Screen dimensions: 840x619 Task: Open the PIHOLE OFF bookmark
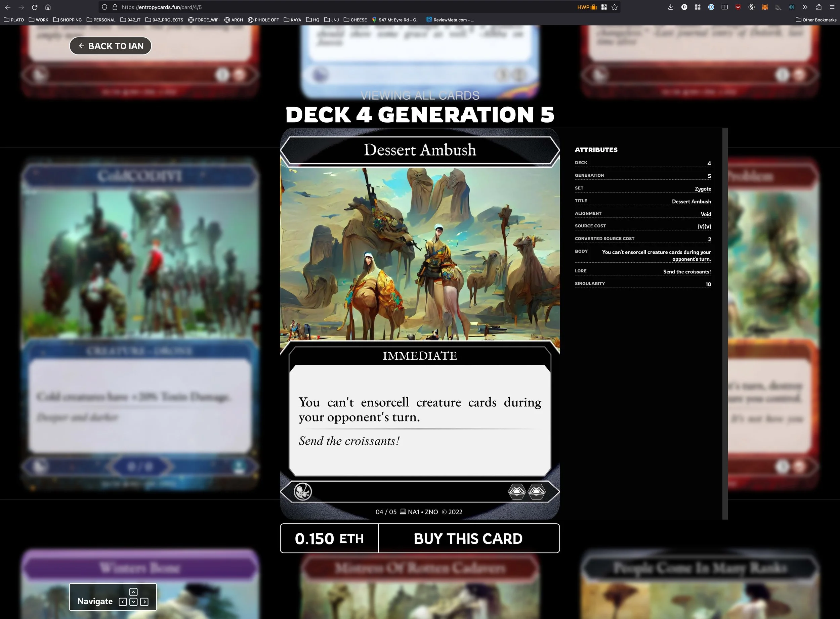click(263, 20)
